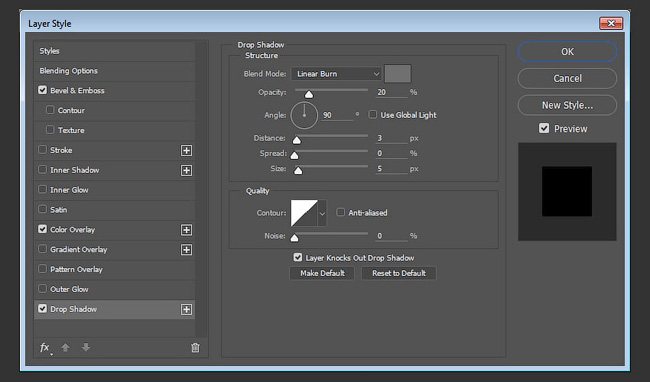Uncheck the Color Overlay effect
Screen dimensions: 650x382
[x=42, y=229]
